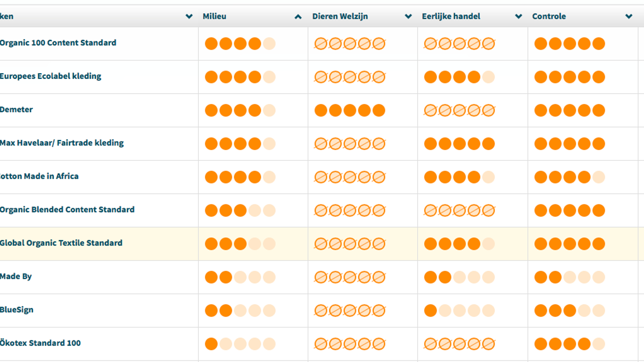Click Milieu rating dots for Max Havelaar
This screenshot has height=362, width=644.
(240, 144)
